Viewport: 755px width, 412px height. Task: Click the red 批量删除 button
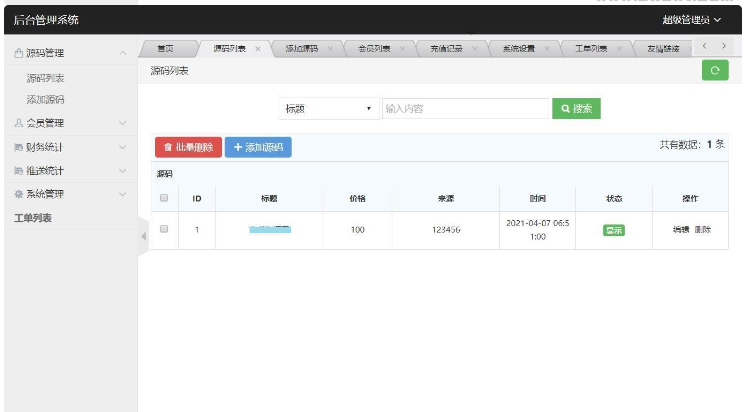point(188,147)
